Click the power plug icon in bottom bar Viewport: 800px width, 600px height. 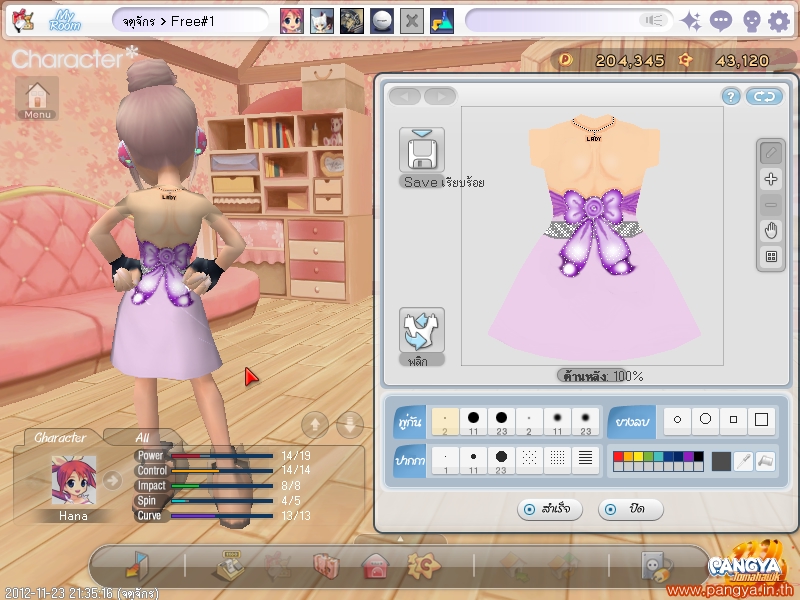657,566
